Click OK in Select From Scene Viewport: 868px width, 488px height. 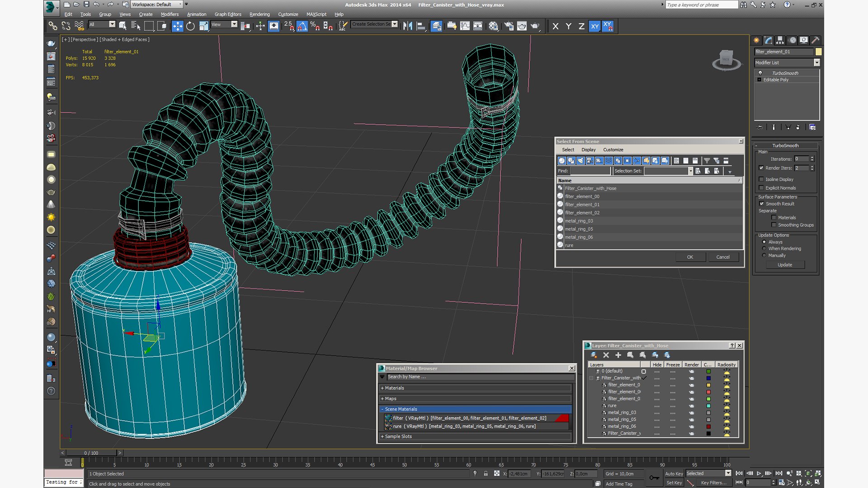click(690, 257)
